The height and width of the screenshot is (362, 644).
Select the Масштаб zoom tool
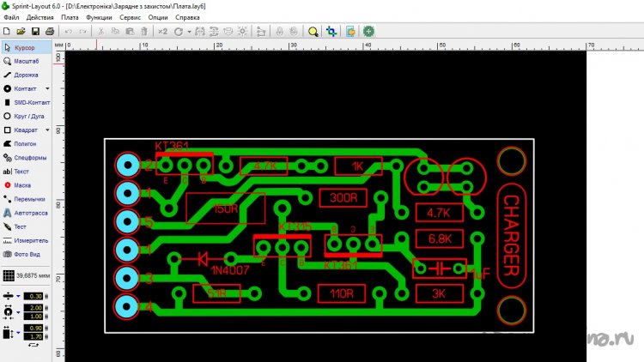(24, 61)
